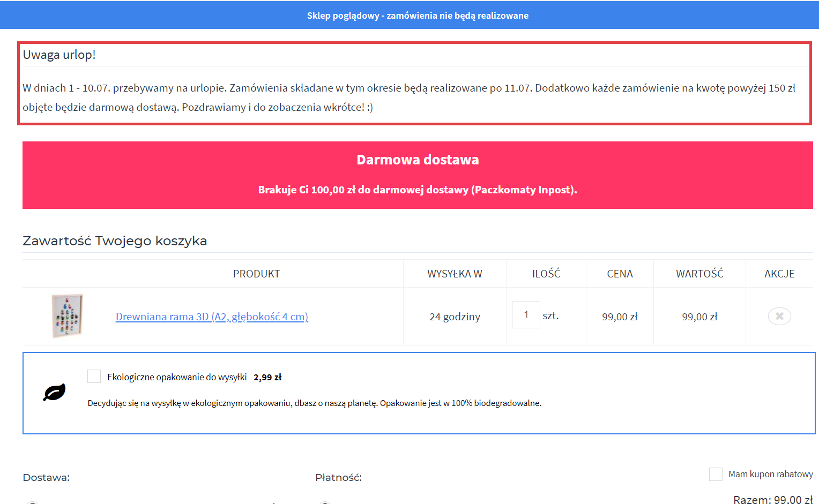Tick the 'Mam kupon rabatowy' checkbox
The image size is (819, 504).
coord(716,474)
